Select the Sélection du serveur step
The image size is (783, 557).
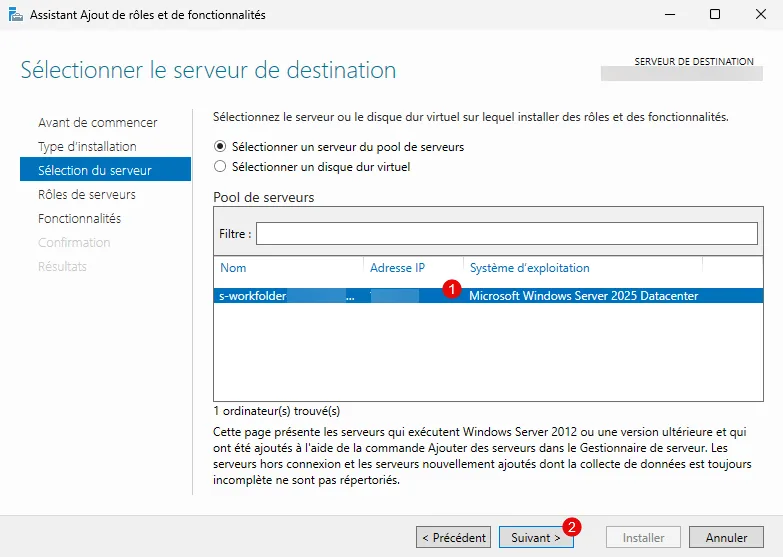pyautogui.click(x=94, y=170)
